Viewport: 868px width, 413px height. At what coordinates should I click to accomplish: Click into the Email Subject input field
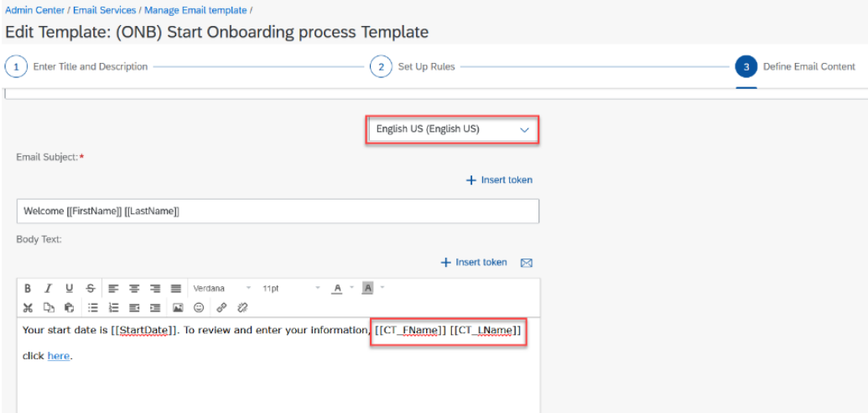click(277, 212)
